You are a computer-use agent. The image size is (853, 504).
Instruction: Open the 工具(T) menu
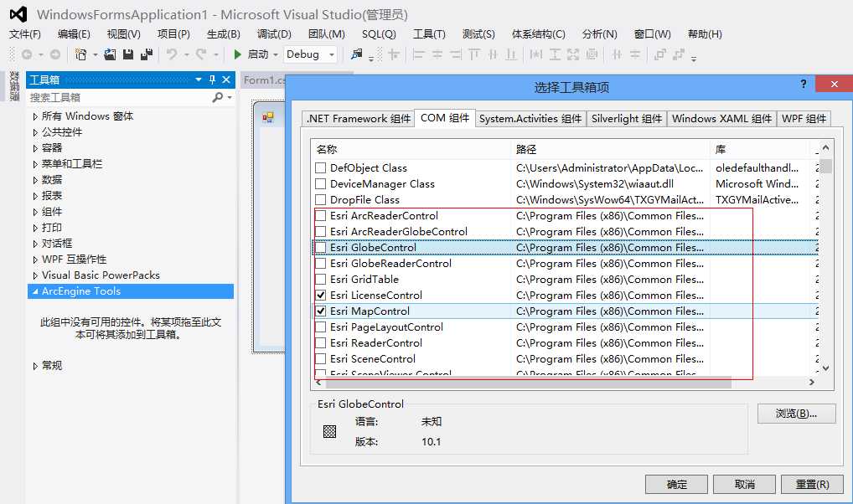click(x=429, y=34)
